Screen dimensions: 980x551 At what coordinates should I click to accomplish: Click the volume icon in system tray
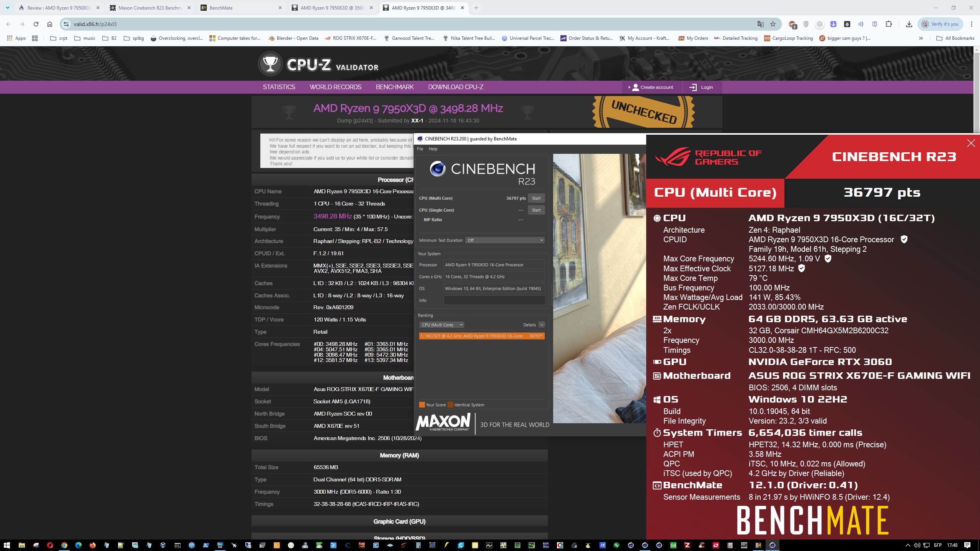[x=917, y=545]
